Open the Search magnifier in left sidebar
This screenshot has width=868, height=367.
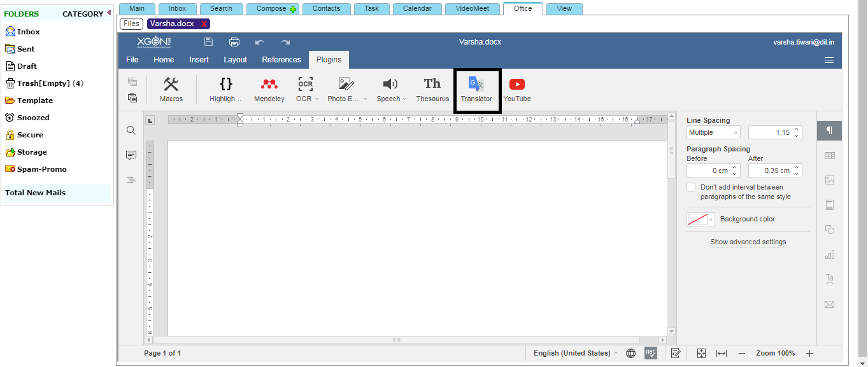tap(131, 130)
